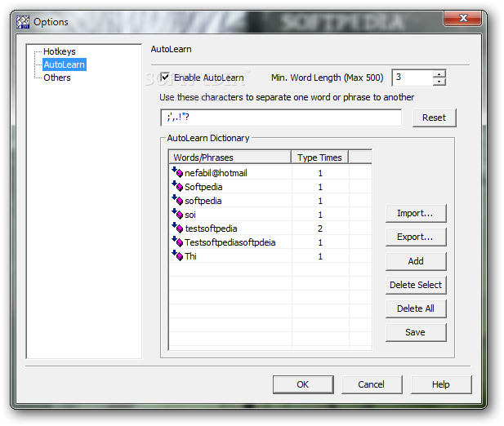Click the icon beside capitalized Softpedia entry
Screen dimensions: 504x426
point(177,186)
